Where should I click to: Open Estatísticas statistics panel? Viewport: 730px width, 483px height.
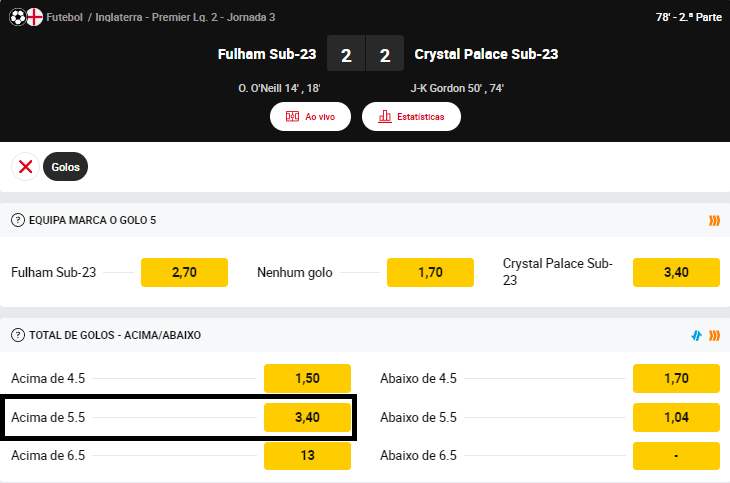[x=411, y=116]
